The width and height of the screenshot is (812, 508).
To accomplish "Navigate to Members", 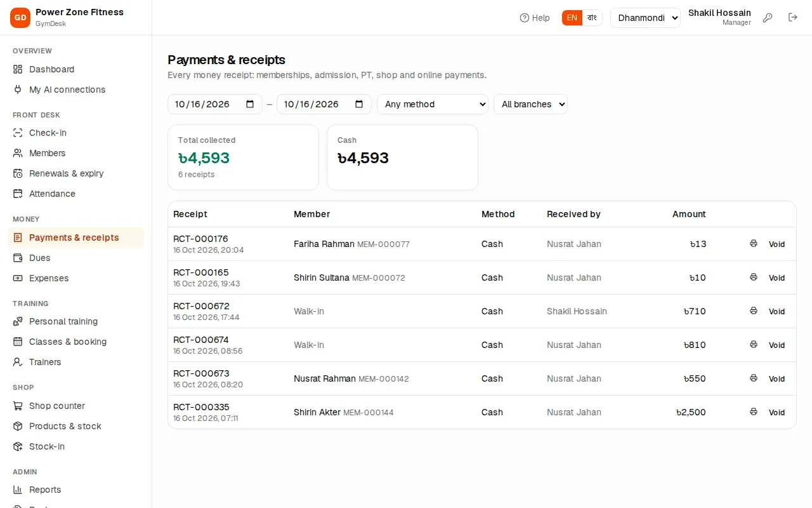I will 76,153.
